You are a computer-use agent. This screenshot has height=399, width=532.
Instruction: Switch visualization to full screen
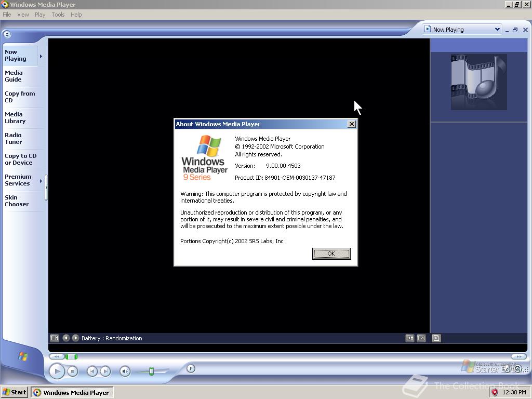pos(421,338)
